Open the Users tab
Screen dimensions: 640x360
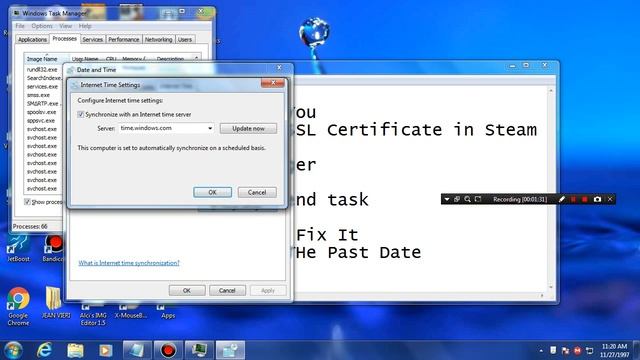point(184,40)
